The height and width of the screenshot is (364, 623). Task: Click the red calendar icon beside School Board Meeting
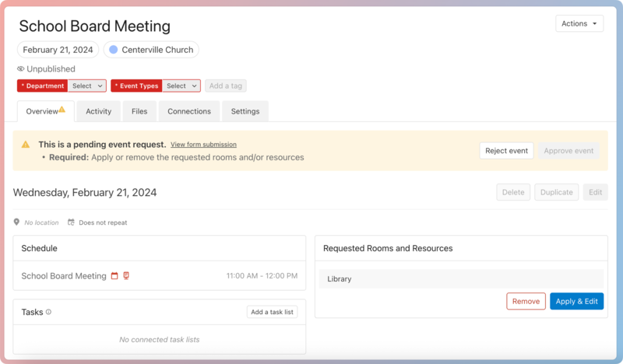point(114,276)
